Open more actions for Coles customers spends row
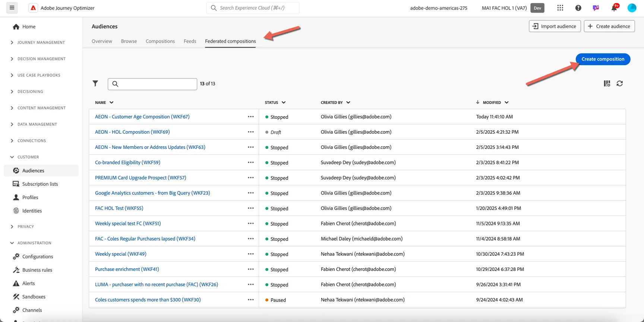 [251, 300]
